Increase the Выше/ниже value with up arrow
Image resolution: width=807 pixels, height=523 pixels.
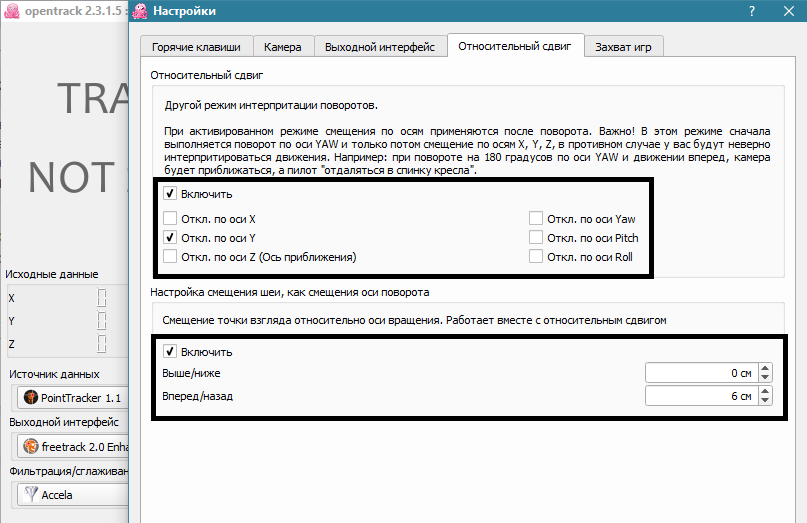click(765, 369)
